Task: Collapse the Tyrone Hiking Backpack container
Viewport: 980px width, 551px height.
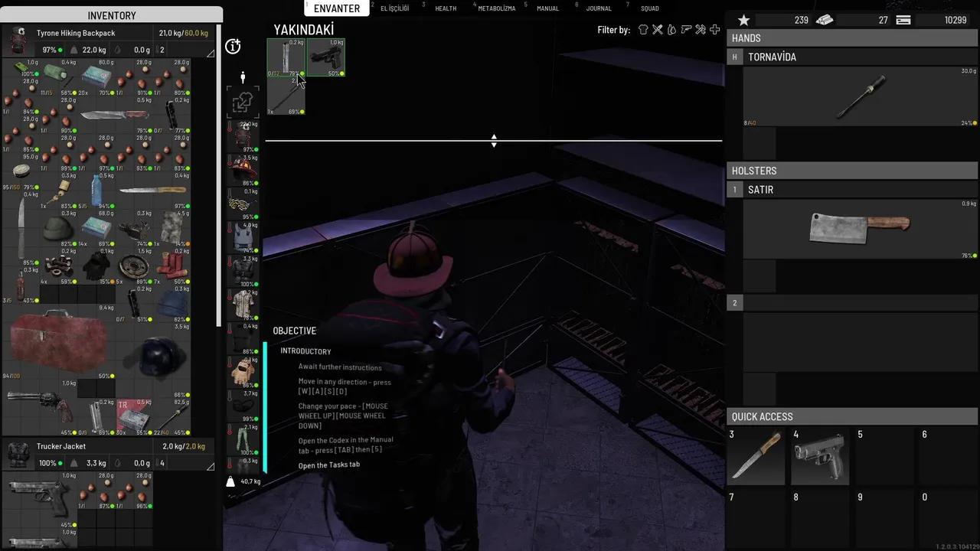Action: 211,52
